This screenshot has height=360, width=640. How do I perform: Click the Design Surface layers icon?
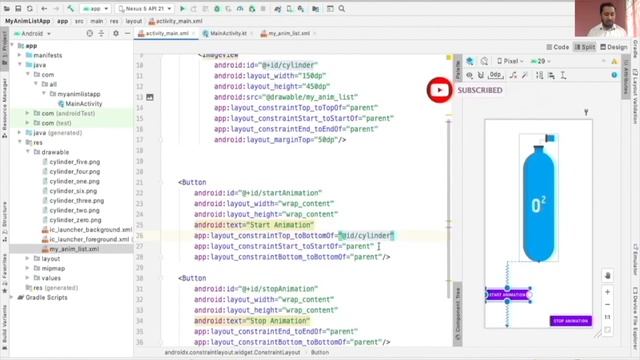click(470, 61)
